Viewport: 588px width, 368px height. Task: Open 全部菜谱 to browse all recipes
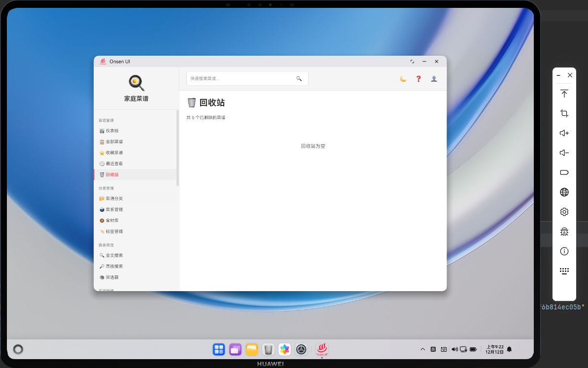coord(113,141)
